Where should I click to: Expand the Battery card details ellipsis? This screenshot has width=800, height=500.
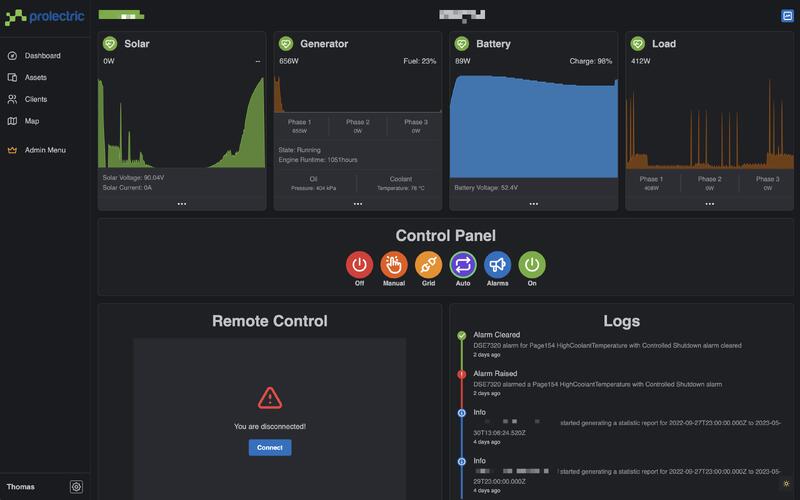534,204
